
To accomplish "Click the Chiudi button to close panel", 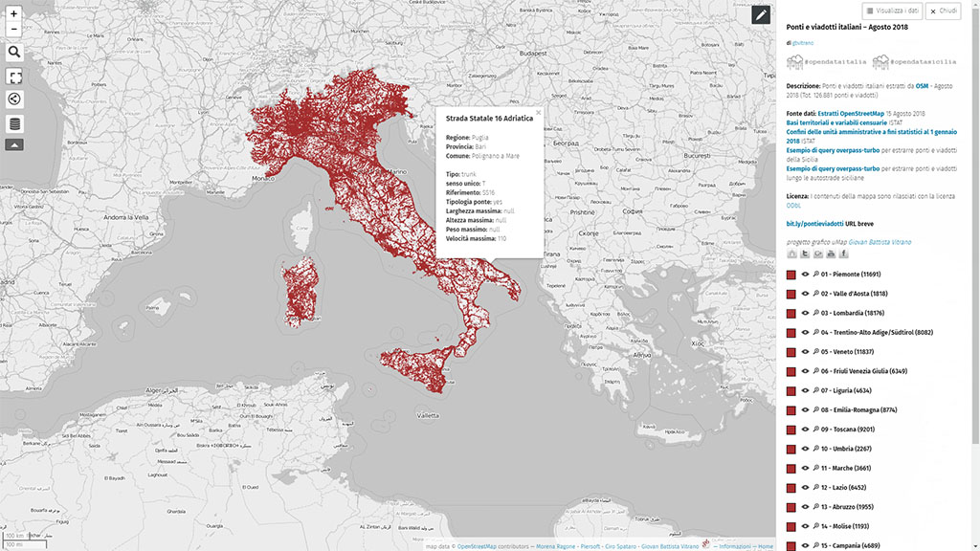I will pos(943,11).
